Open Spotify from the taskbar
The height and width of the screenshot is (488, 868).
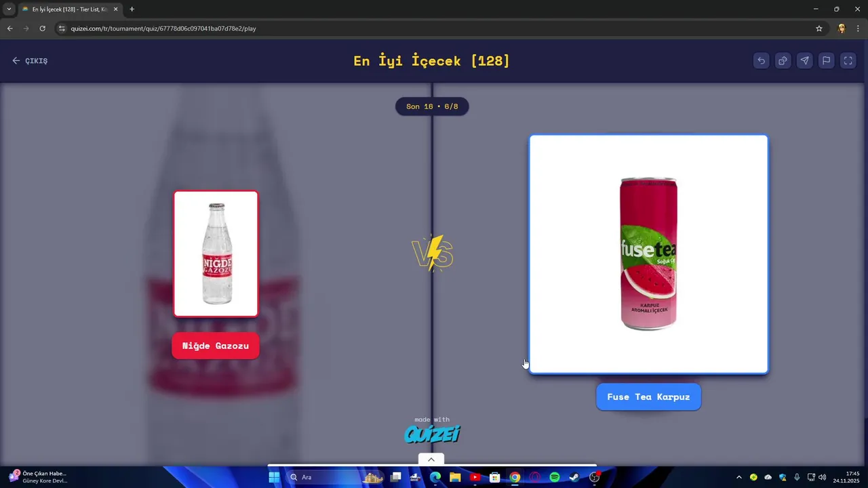click(555, 477)
